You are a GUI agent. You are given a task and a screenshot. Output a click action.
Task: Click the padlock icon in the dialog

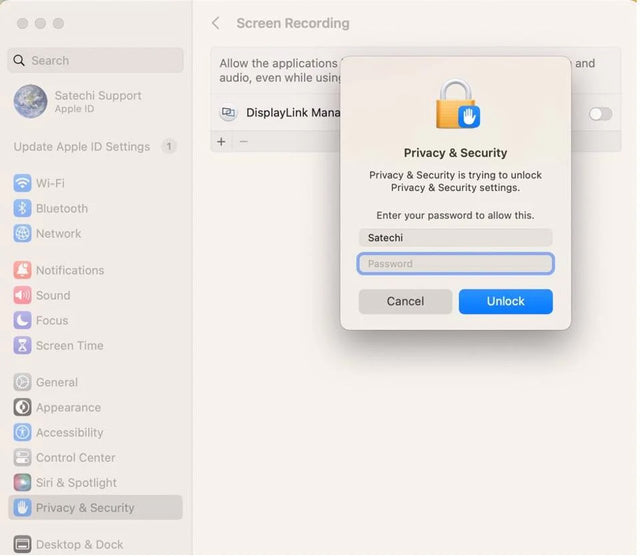(x=458, y=104)
